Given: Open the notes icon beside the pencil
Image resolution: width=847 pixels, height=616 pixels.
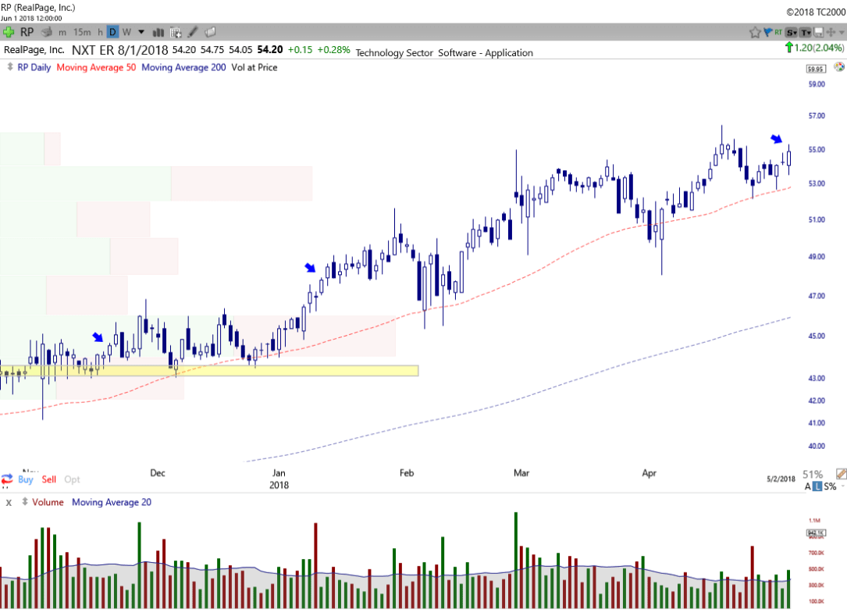Looking at the screenshot, I should coord(210,32).
